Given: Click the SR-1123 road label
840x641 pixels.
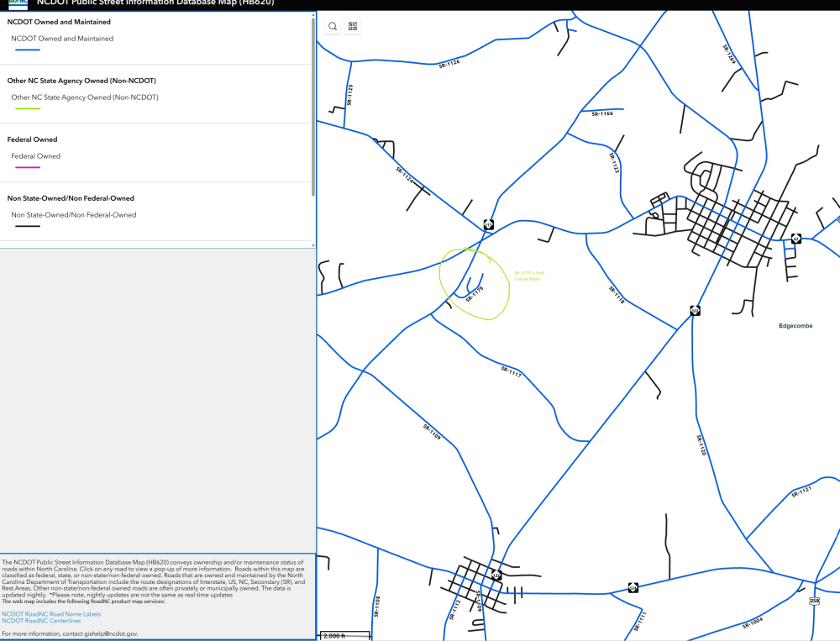Looking at the screenshot, I should (614, 163).
